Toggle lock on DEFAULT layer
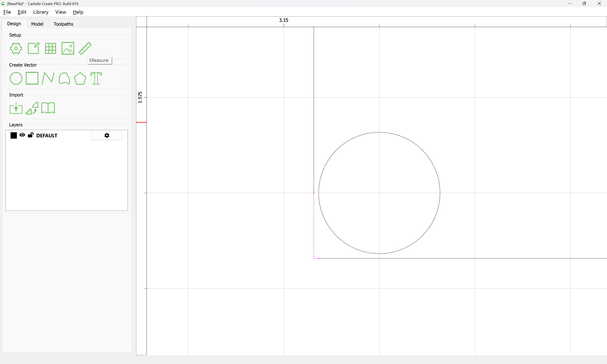The width and height of the screenshot is (607, 364). [x=30, y=135]
